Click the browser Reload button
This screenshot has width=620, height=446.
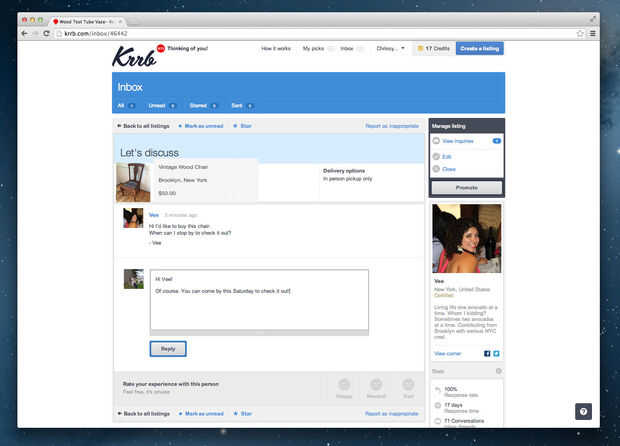click(x=47, y=34)
